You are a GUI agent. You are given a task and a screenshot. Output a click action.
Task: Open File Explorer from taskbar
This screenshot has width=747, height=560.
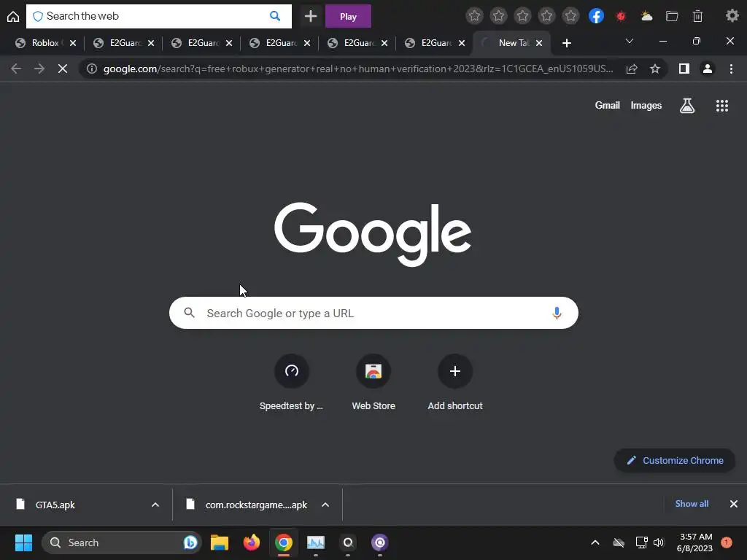(x=220, y=542)
